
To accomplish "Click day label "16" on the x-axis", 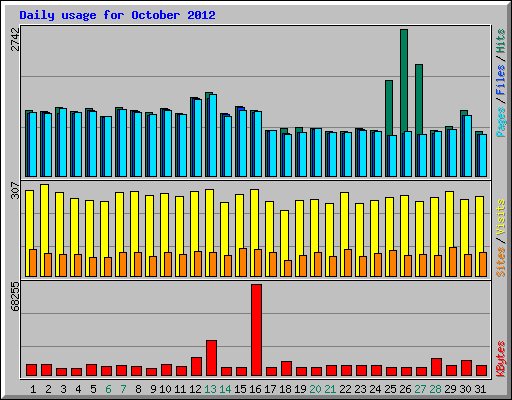I will coord(255,389).
